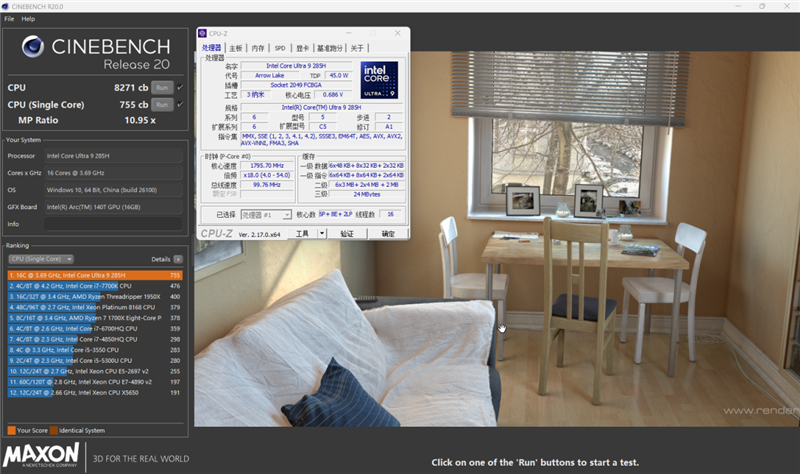
Task: Open the CPU (Single Core) ranking dropdown
Action: (x=41, y=259)
